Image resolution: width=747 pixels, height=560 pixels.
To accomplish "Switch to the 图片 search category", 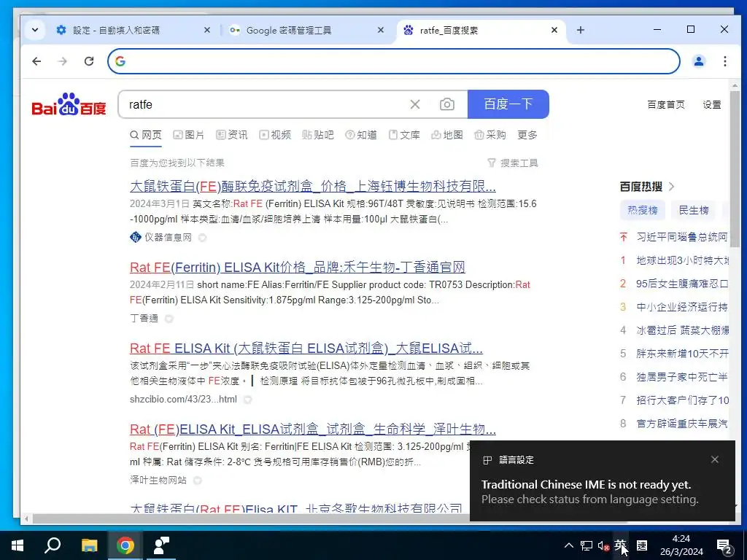I will 189,135.
